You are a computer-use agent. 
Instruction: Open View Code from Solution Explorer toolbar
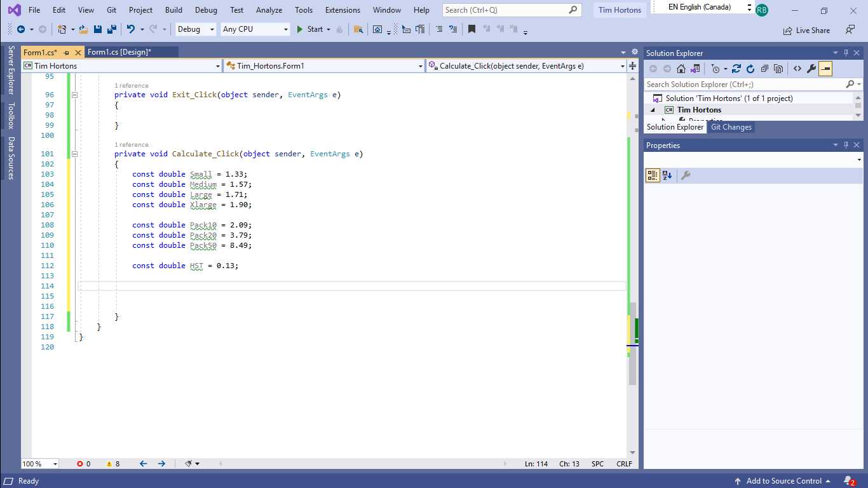797,69
